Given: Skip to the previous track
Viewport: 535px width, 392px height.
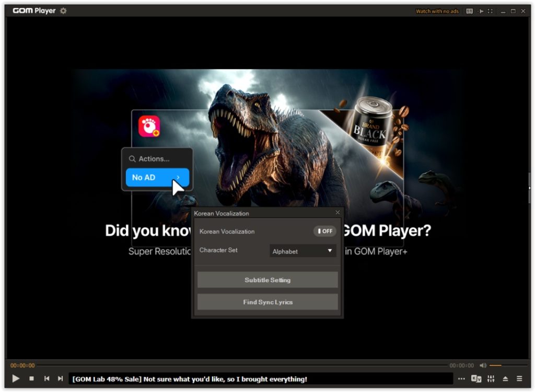Looking at the screenshot, I should pyautogui.click(x=46, y=378).
